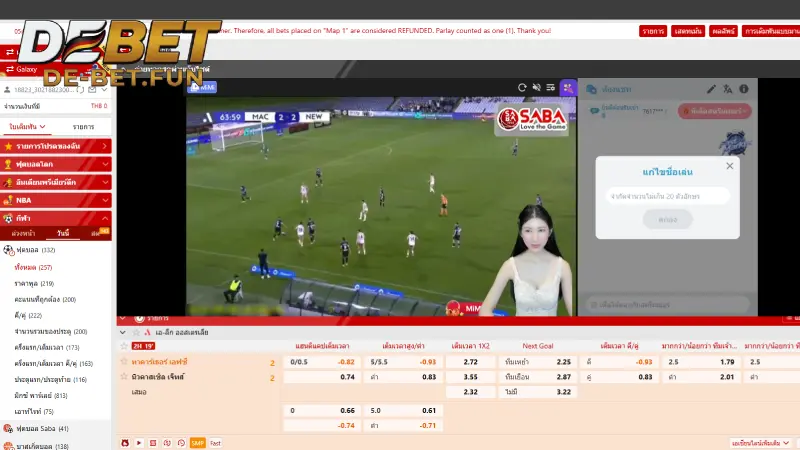Expand the NBA menu row

coord(56,200)
